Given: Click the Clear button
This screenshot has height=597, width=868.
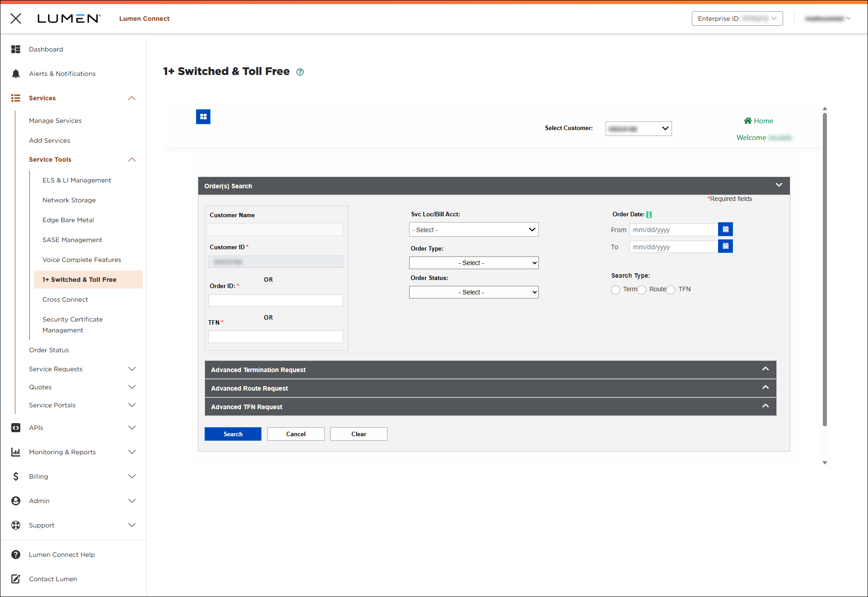Looking at the screenshot, I should click(359, 434).
